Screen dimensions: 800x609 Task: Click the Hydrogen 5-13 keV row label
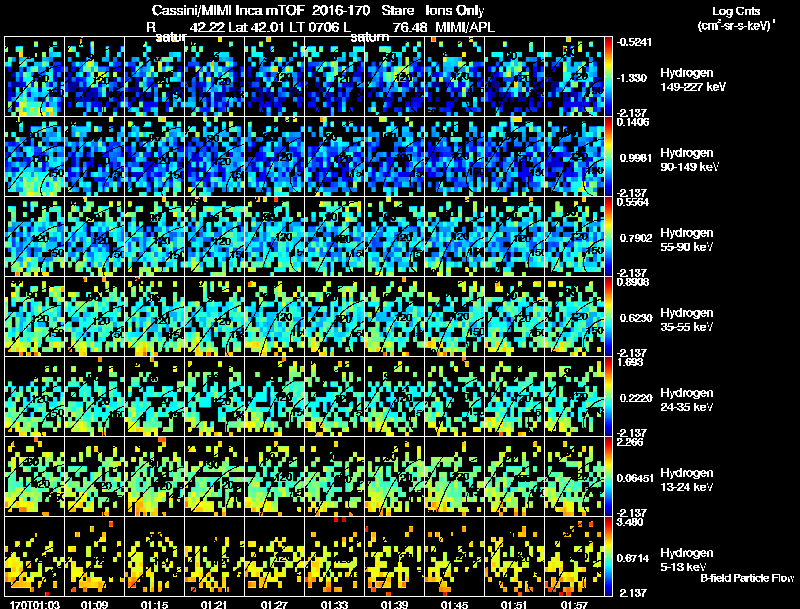[x=687, y=560]
